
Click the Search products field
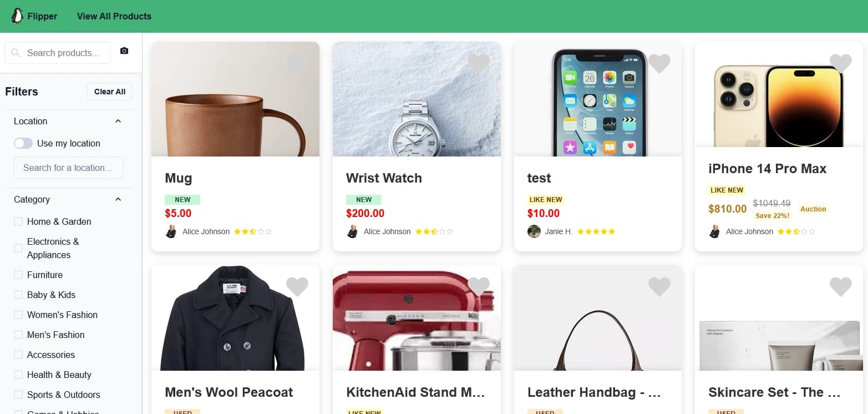click(58, 53)
